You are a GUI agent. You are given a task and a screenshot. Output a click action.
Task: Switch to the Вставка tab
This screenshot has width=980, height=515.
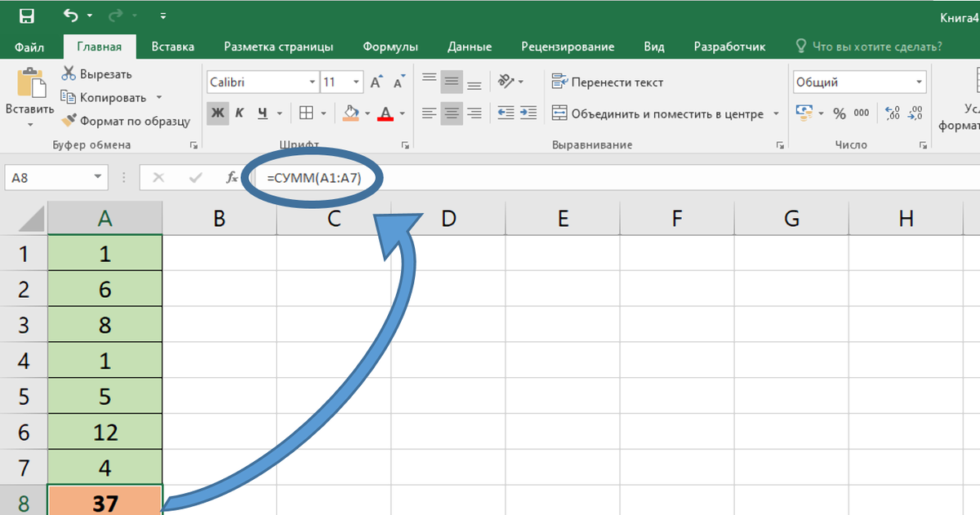click(172, 47)
